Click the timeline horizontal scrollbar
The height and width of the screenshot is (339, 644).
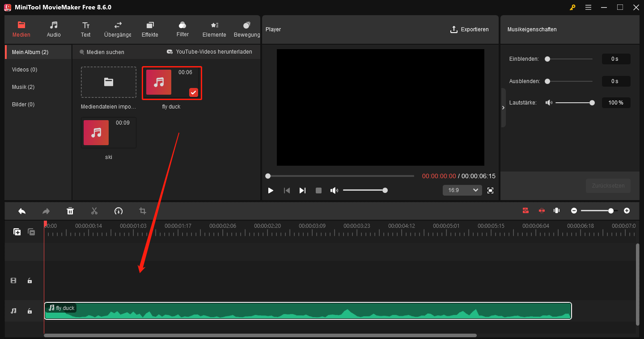(260, 335)
